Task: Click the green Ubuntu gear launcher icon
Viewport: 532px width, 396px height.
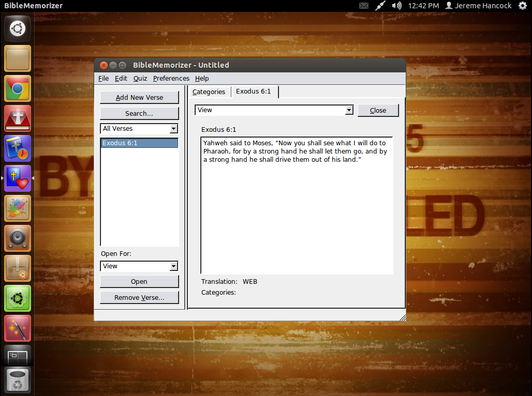Action: click(x=18, y=298)
